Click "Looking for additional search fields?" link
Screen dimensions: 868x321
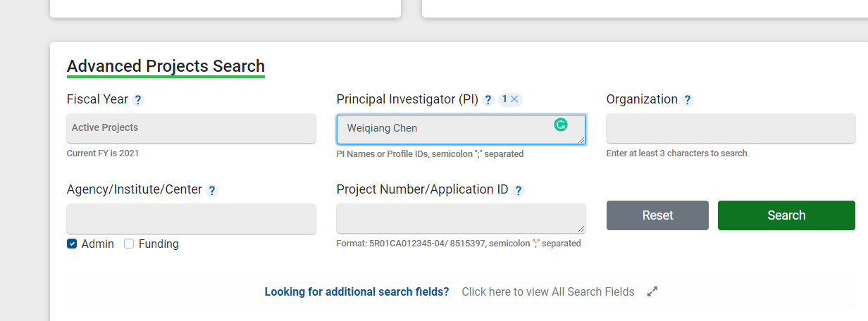pos(356,291)
